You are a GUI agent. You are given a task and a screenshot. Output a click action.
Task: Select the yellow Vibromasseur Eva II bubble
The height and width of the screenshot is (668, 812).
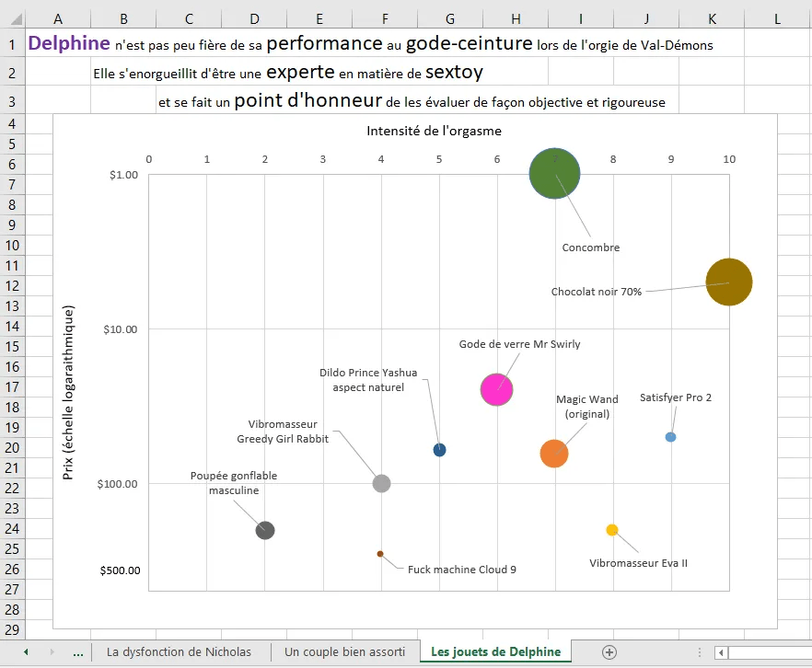point(612,529)
